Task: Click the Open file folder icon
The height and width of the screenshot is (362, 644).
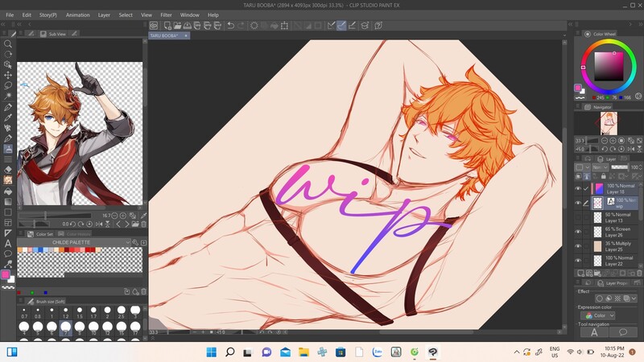Action: pos(177,26)
